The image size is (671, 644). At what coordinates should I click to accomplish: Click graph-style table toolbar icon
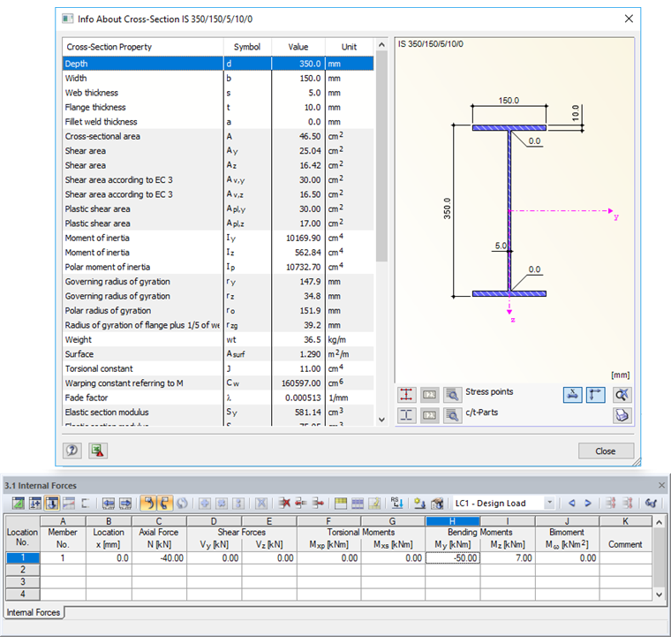[69, 504]
